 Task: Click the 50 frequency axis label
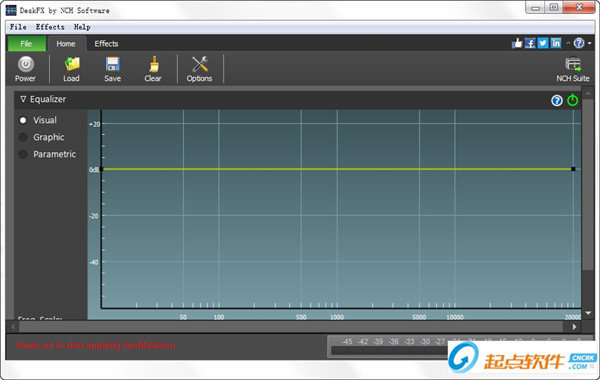(183, 317)
